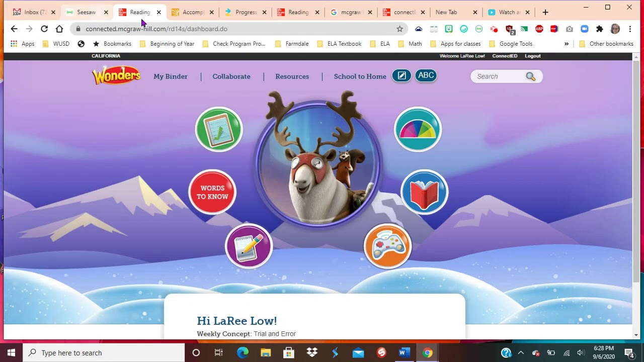Image resolution: width=644 pixels, height=362 pixels.
Task: Open the Collaborate menu
Action: pos(231,76)
